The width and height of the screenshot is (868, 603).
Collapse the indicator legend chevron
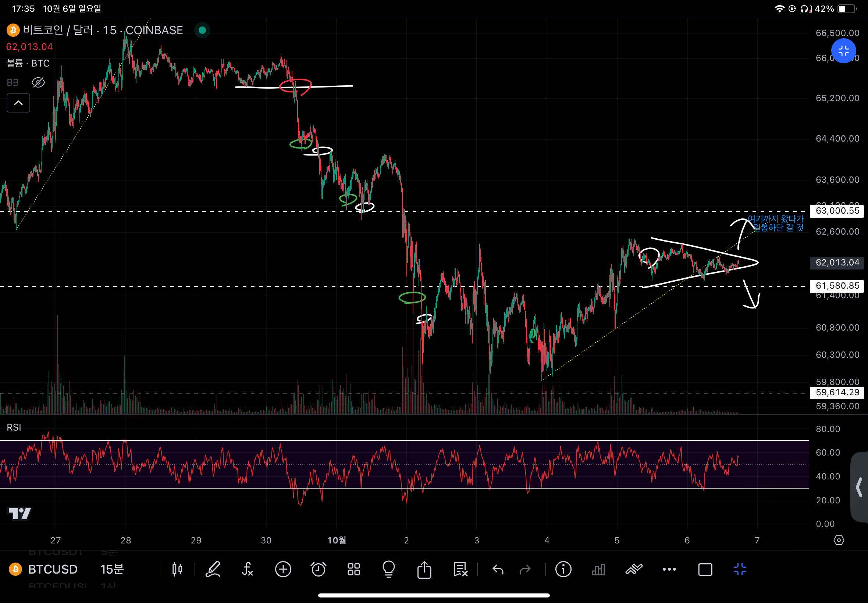[x=18, y=103]
